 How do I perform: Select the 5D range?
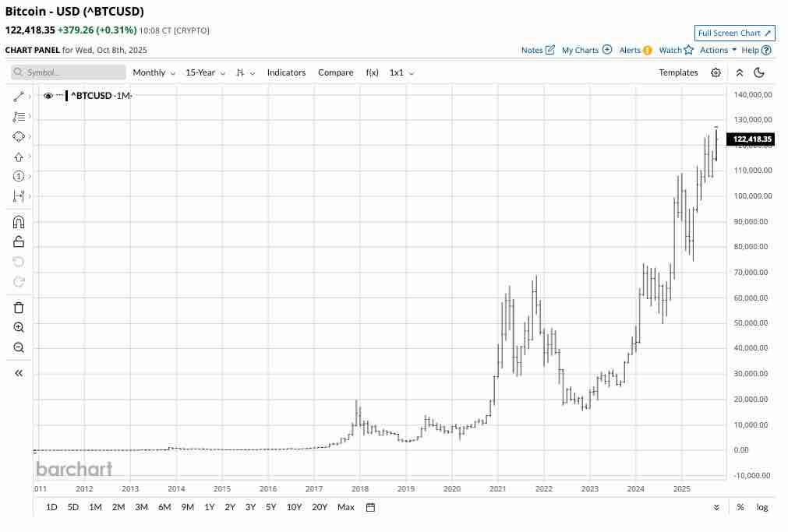point(72,507)
